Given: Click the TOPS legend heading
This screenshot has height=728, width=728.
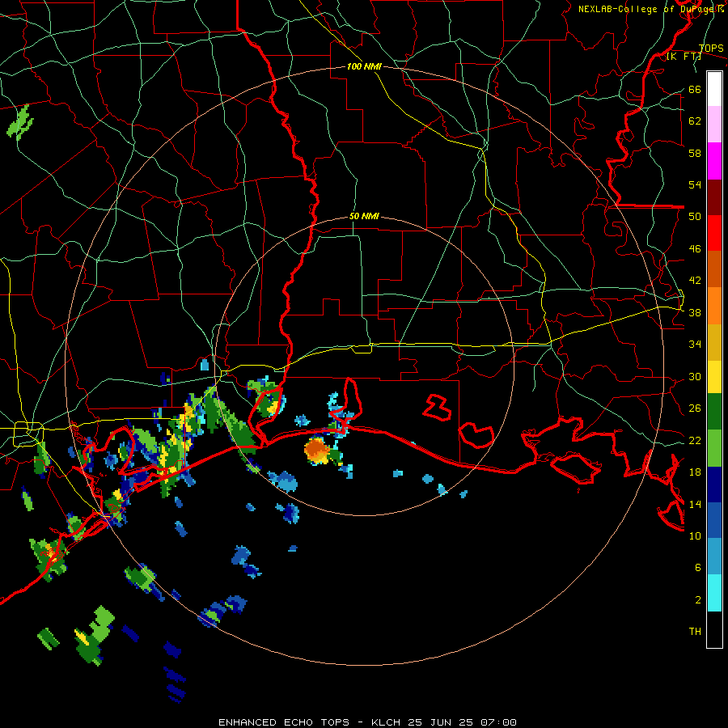Looking at the screenshot, I should click(711, 48).
